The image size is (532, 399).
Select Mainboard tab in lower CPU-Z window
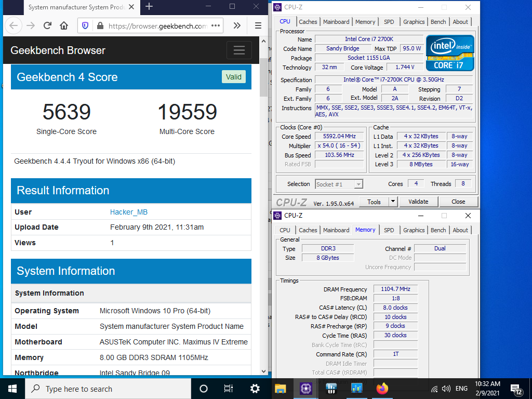click(x=336, y=230)
